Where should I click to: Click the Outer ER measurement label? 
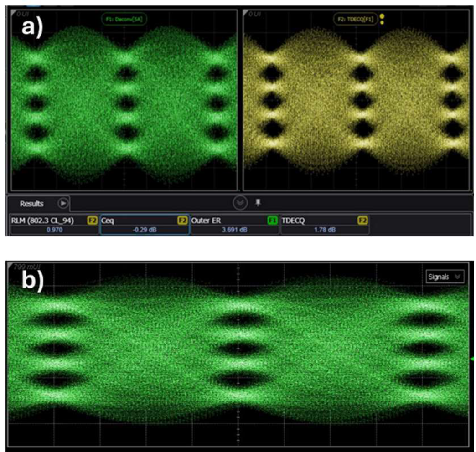(x=206, y=221)
